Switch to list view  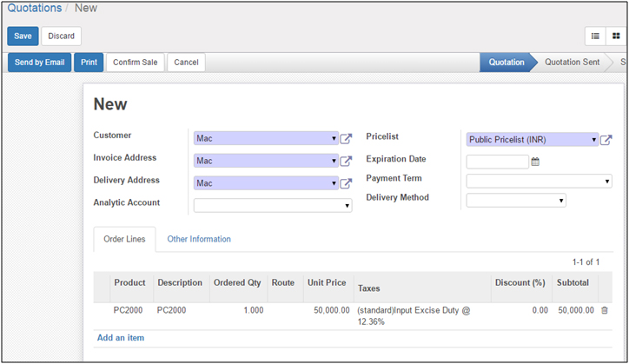[x=596, y=36]
